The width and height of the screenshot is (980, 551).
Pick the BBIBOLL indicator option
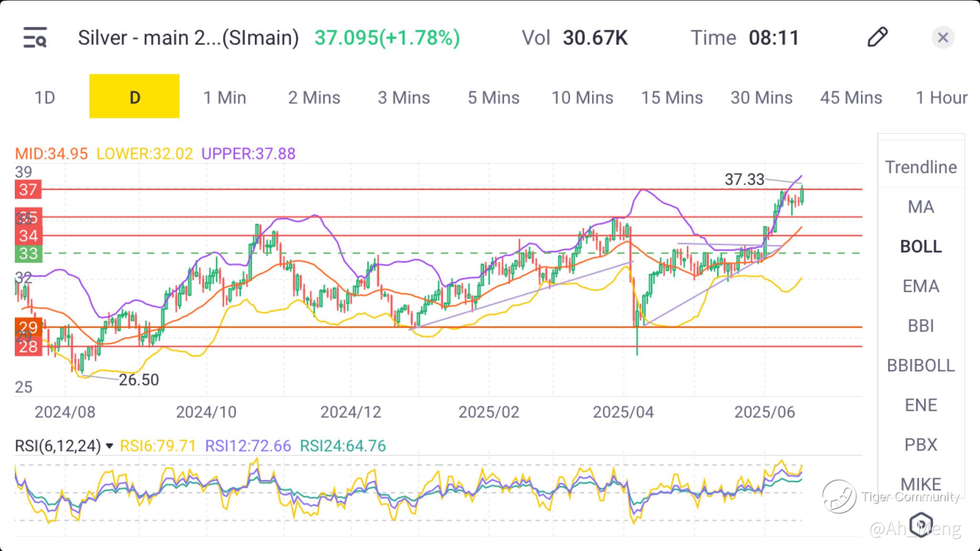[x=921, y=365]
